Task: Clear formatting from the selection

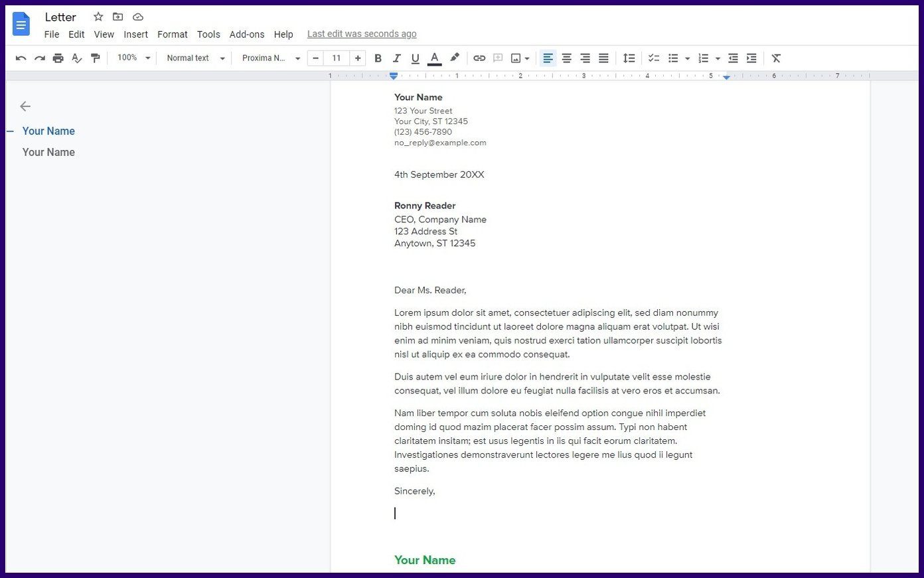Action: coord(776,58)
